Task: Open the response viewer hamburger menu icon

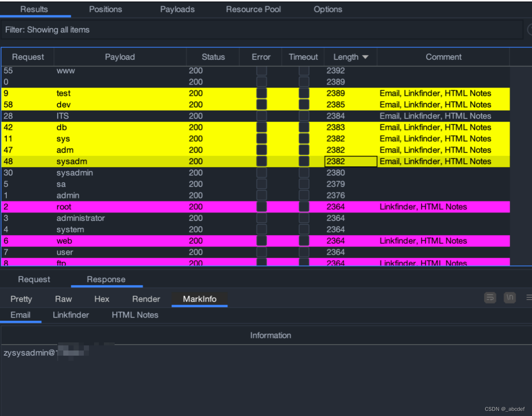Action: 529,297
